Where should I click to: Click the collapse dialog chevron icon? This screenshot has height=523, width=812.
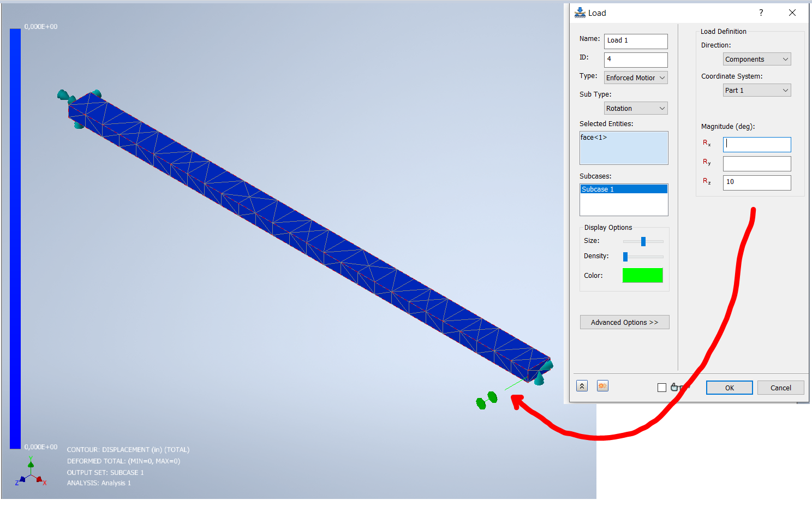point(582,386)
